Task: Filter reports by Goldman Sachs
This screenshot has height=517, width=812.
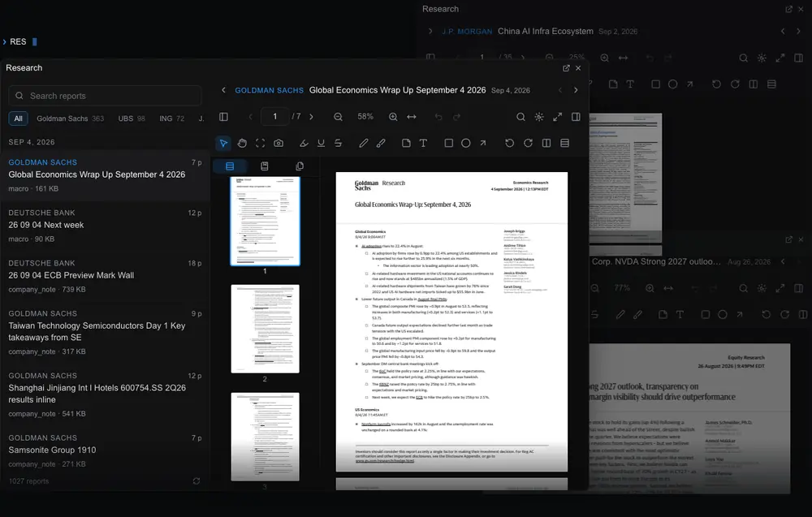Action: 70,118
